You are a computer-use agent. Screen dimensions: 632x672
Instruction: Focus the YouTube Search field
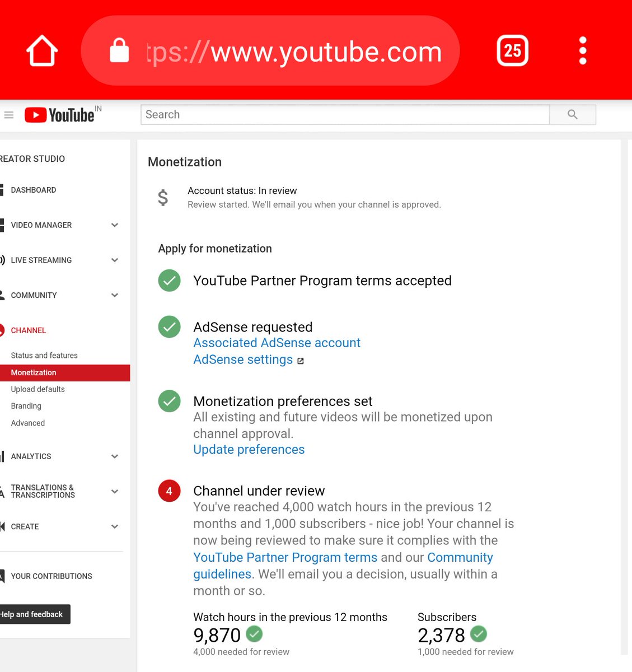click(x=345, y=114)
